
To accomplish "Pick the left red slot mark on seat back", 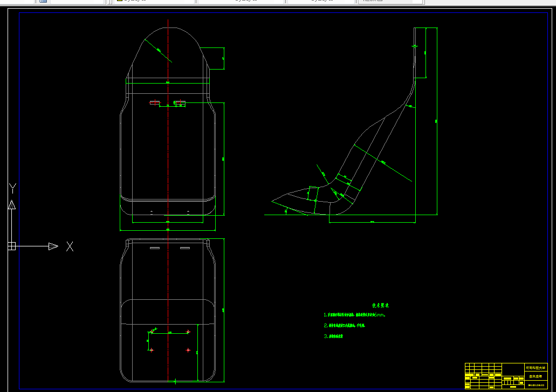I will [155, 102].
